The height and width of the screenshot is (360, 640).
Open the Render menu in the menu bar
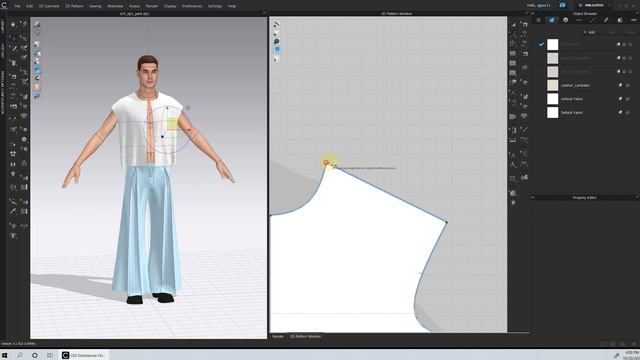[152, 6]
